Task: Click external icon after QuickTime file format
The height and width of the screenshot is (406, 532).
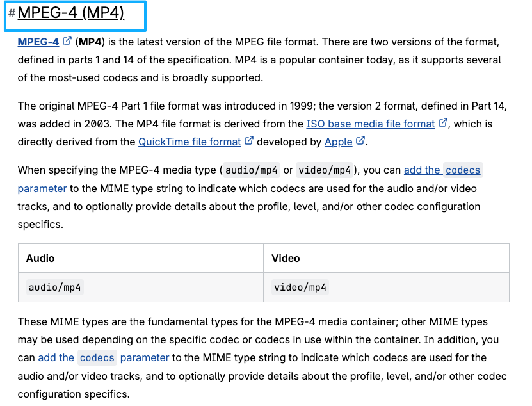Action: 249,141
